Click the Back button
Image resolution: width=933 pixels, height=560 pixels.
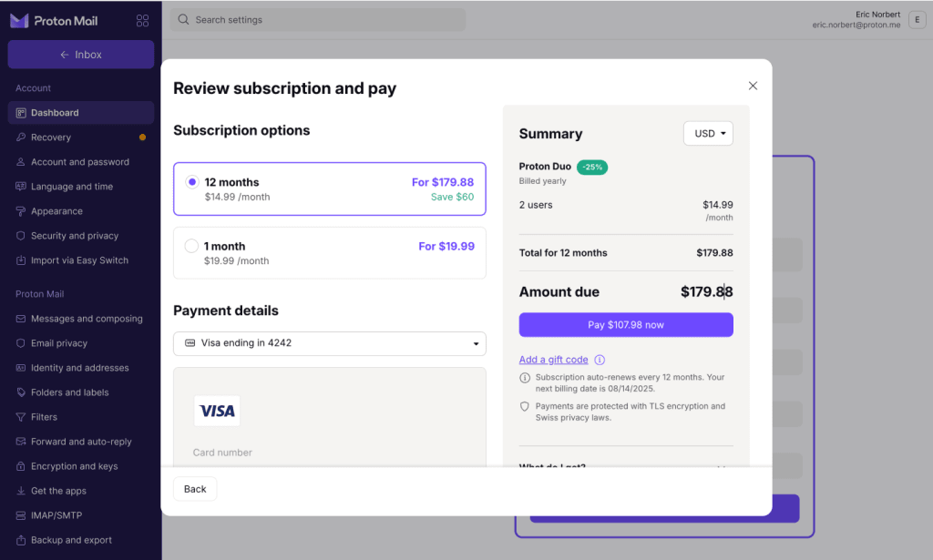(195, 489)
